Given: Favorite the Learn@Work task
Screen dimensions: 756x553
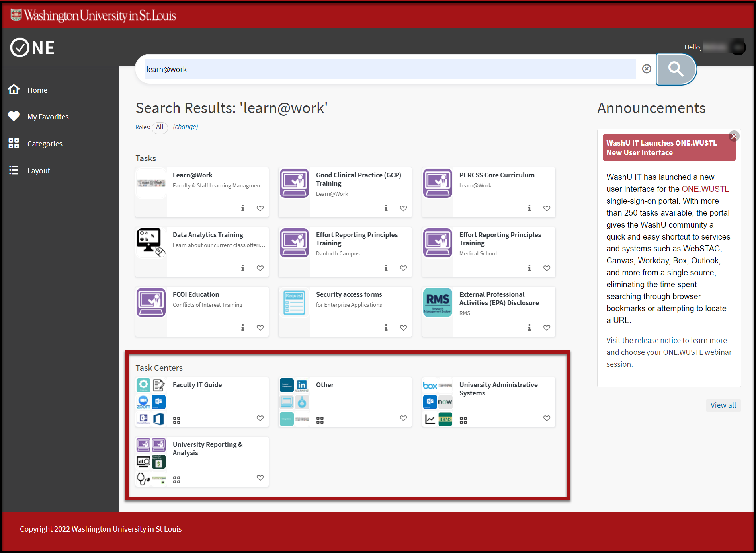Looking at the screenshot, I should (260, 208).
